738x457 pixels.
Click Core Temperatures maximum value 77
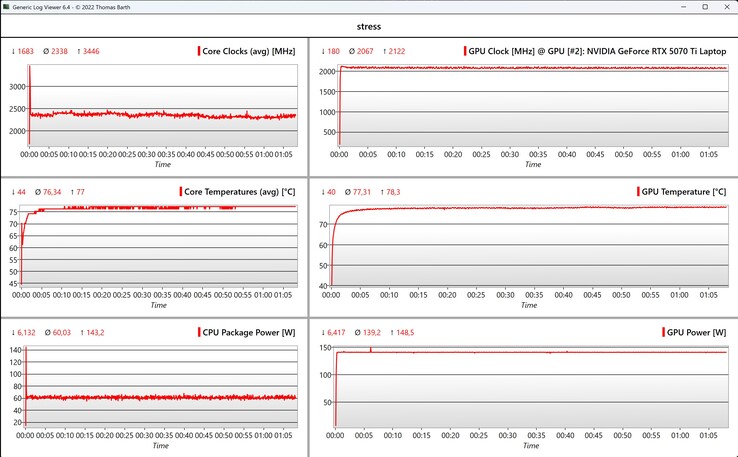click(80, 192)
